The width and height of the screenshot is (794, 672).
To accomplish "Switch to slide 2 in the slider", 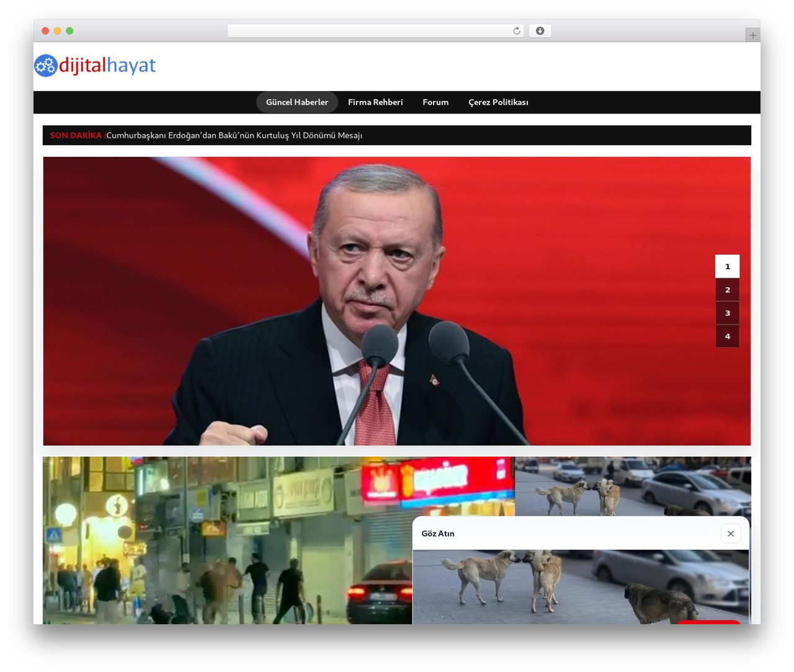I will (728, 290).
